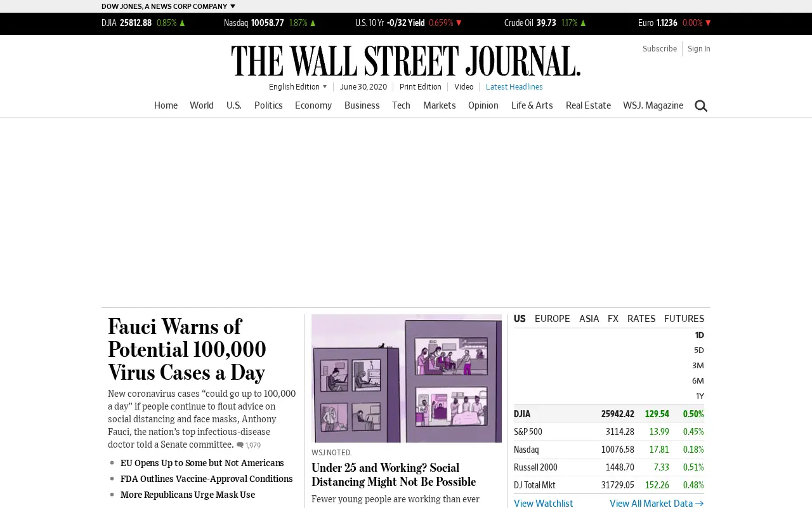The image size is (812, 508).
Task: Open the Latest Headlines link
Action: [x=514, y=87]
